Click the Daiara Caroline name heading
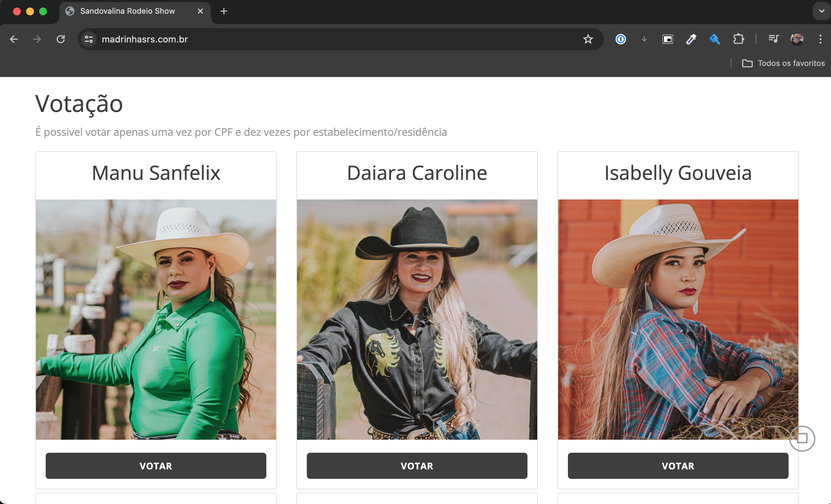Viewport: 831px width, 504px height. (417, 173)
